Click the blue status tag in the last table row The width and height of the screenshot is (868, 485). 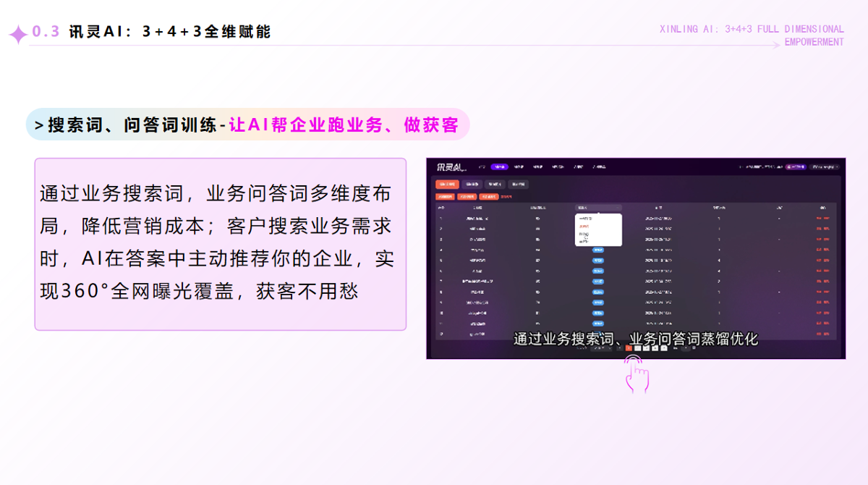click(598, 324)
